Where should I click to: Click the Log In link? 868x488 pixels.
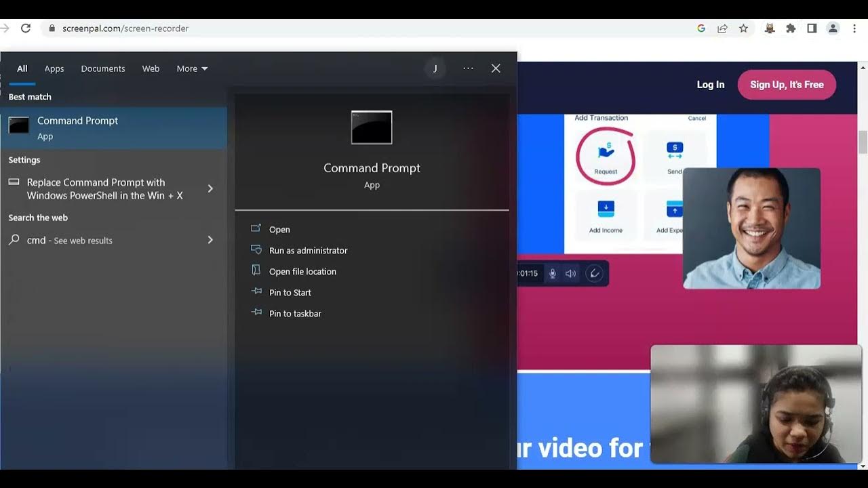coord(711,85)
